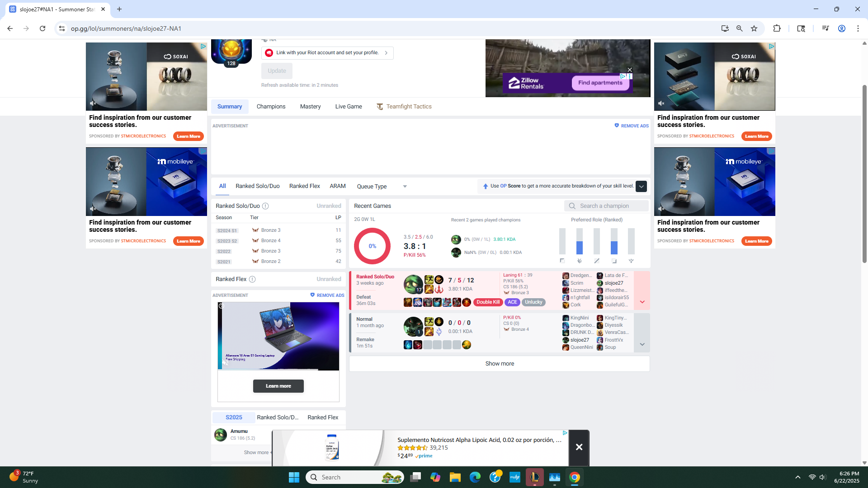Click the Amumu champion portrait in defeat match

click(x=413, y=284)
